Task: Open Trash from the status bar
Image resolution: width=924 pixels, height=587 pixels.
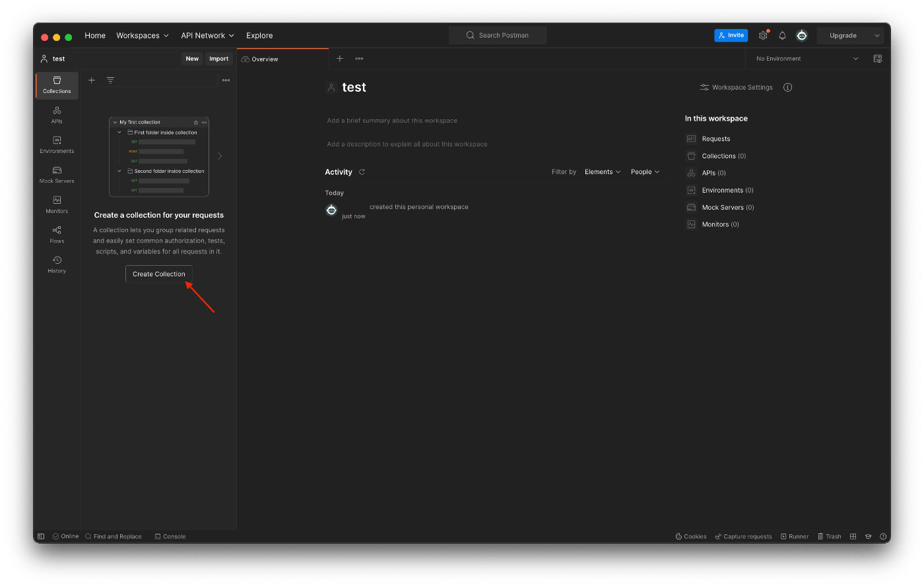Action: (830, 536)
